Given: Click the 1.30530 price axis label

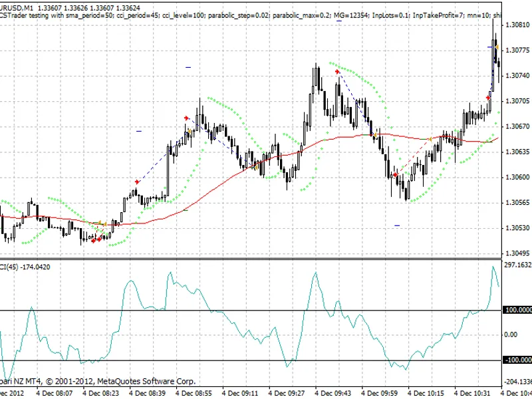Looking at the screenshot, I should tap(517, 228).
